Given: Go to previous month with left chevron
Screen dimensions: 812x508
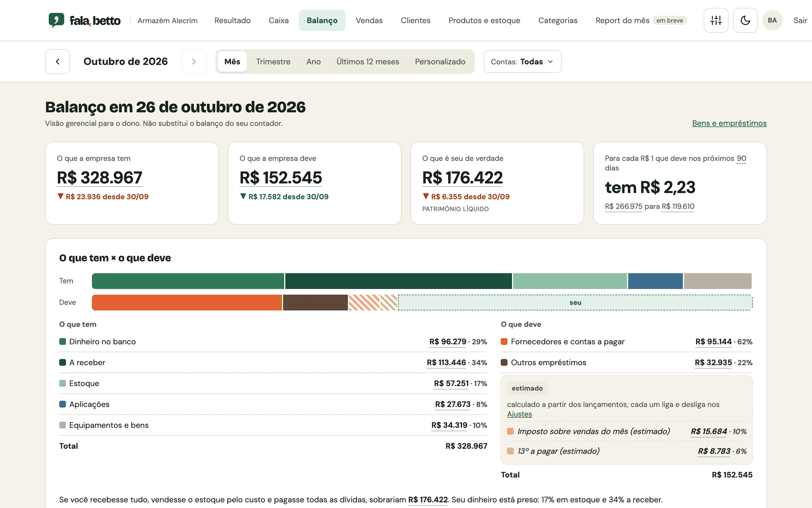Looking at the screenshot, I should (58, 62).
